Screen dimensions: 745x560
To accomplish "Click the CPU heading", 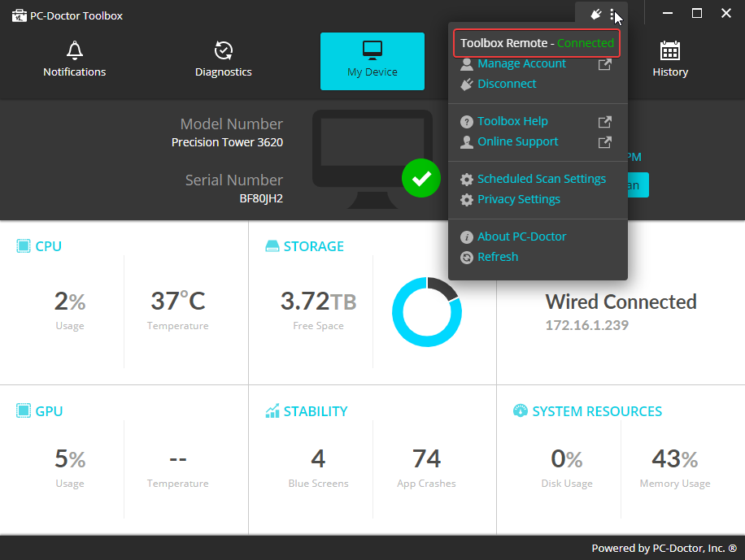I will (x=49, y=246).
